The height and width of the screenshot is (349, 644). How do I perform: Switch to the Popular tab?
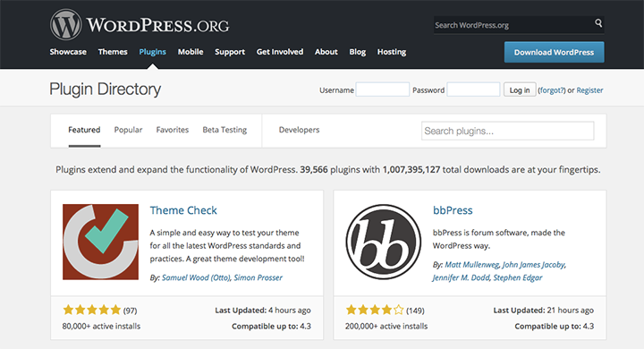(x=128, y=130)
